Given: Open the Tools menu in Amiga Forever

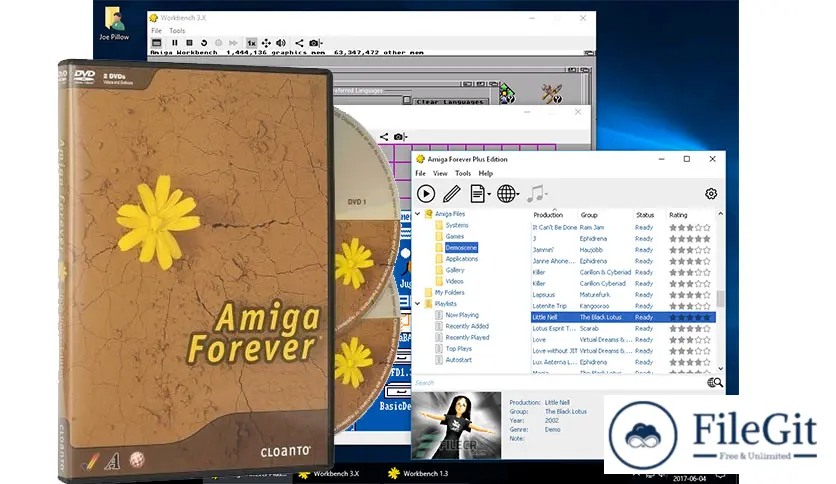Looking at the screenshot, I should point(463,173).
